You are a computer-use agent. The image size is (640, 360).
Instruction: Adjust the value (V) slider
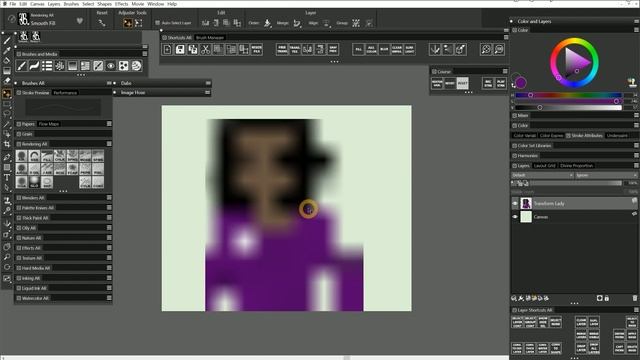click(568, 107)
